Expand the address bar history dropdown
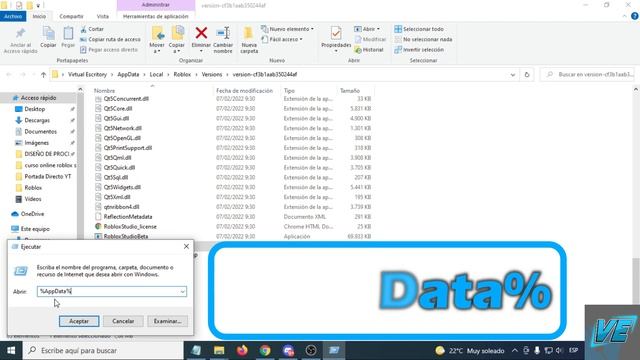 (x=513, y=75)
